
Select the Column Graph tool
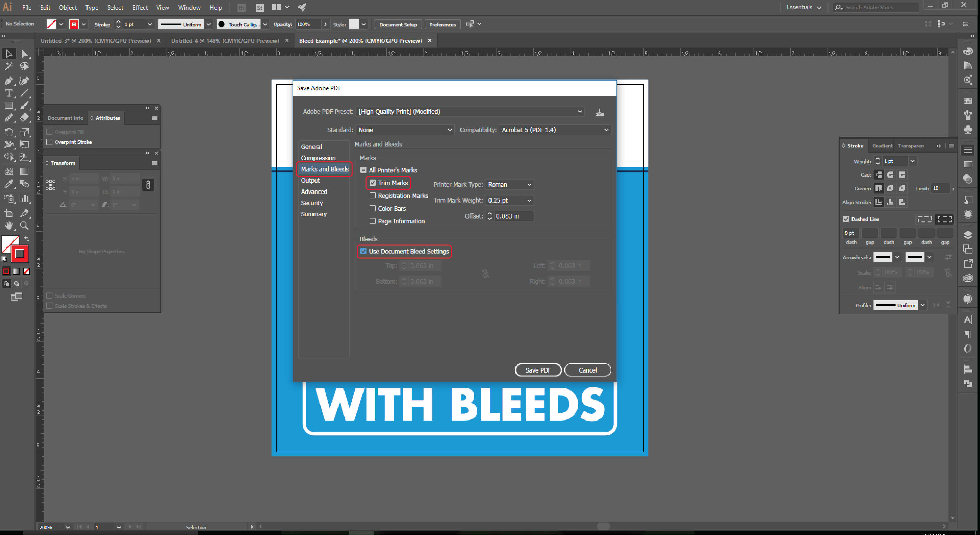25,198
